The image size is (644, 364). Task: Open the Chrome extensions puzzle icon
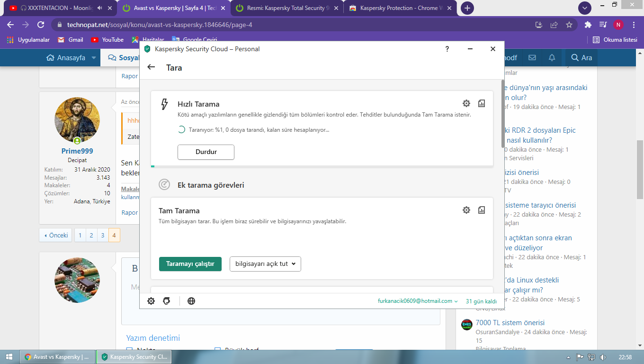click(588, 25)
